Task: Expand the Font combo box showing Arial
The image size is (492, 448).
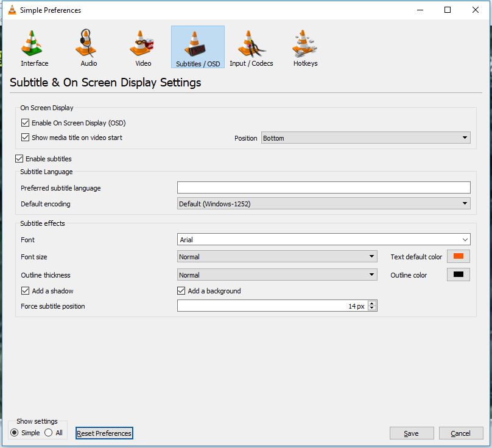Action: click(323, 240)
